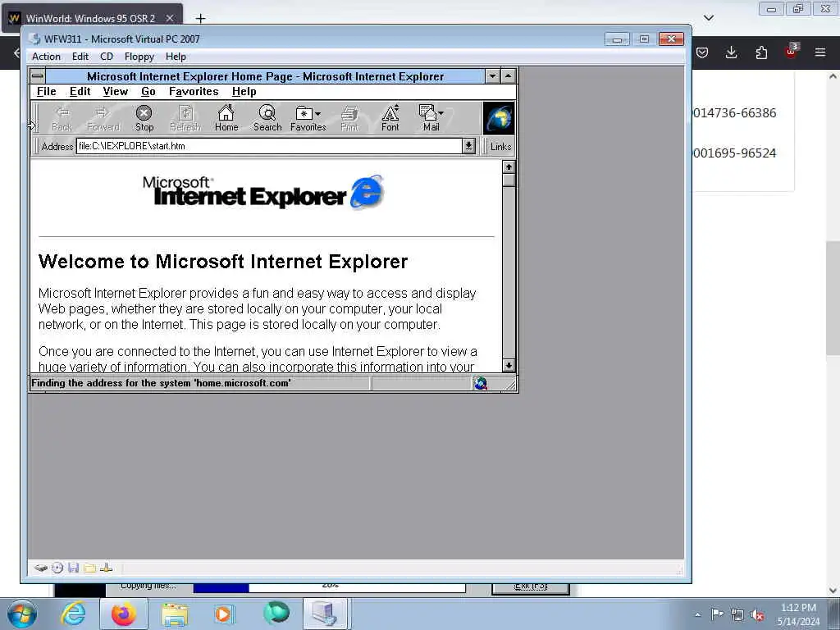
Task: Open the Virtual PC Floppy menu
Action: [x=139, y=57]
